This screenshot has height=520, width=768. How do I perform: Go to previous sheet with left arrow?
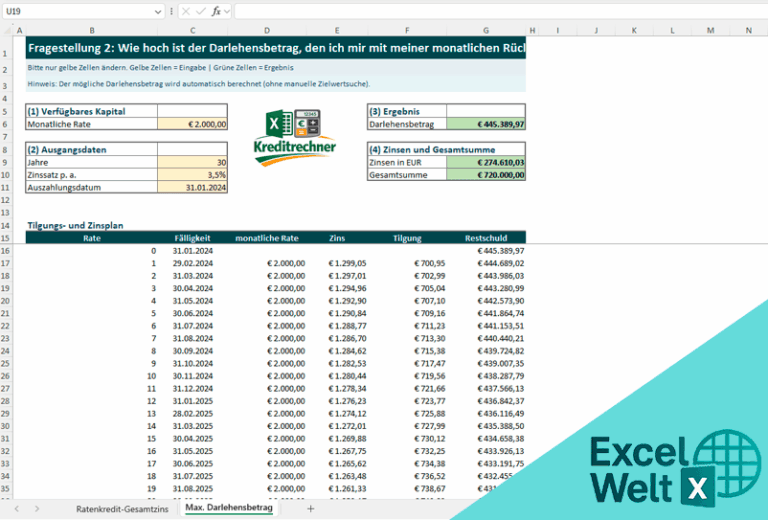click(17, 509)
